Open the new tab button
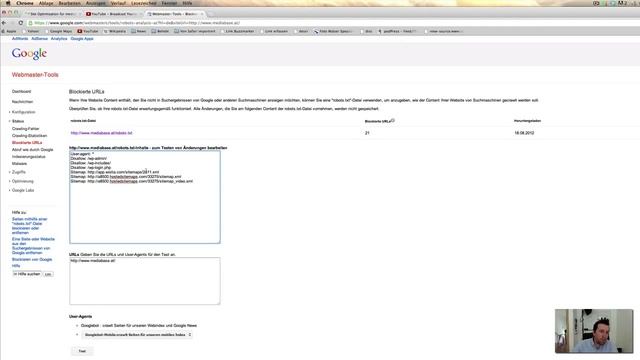640x360 pixels. point(211,14)
